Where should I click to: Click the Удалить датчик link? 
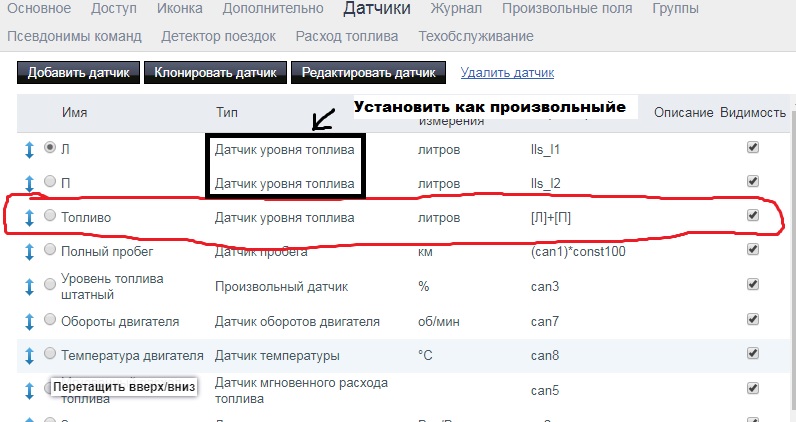coord(507,73)
